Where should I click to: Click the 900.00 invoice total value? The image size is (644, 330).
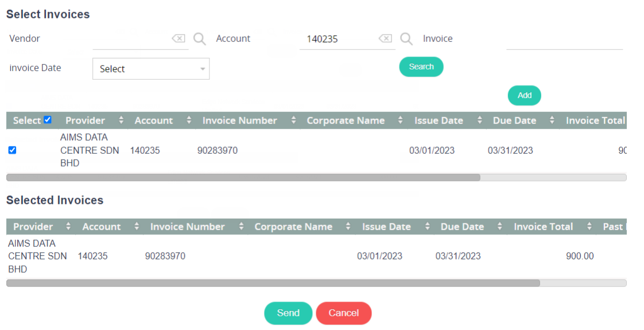580,256
